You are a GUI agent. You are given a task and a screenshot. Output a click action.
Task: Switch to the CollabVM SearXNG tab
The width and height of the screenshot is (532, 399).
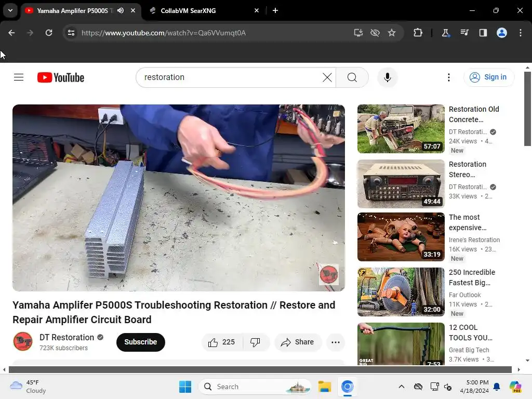[188, 10]
